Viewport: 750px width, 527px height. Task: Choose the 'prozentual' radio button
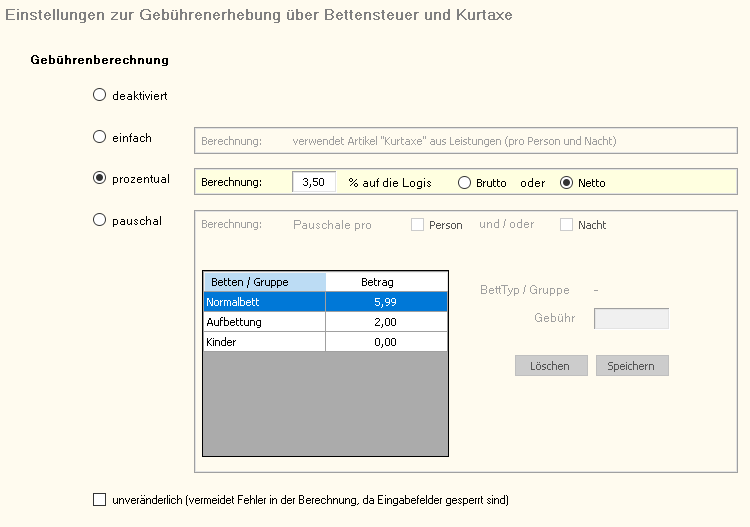click(x=99, y=178)
